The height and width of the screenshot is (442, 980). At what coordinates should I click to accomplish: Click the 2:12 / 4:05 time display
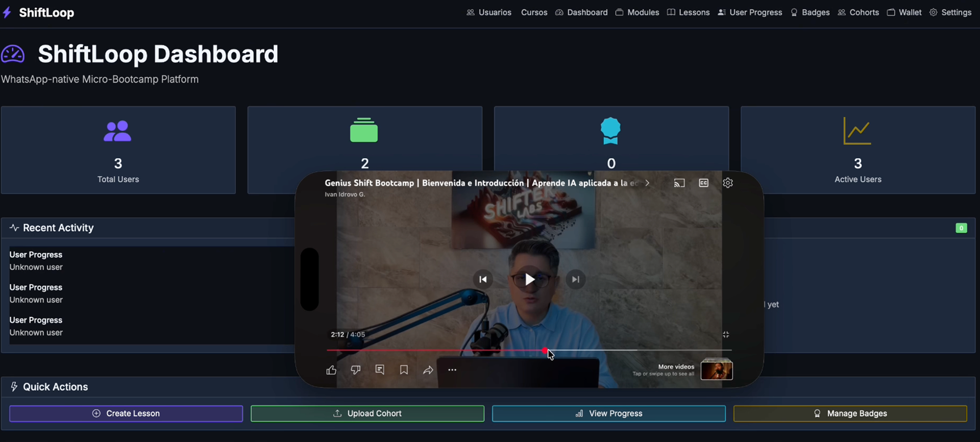348,335
